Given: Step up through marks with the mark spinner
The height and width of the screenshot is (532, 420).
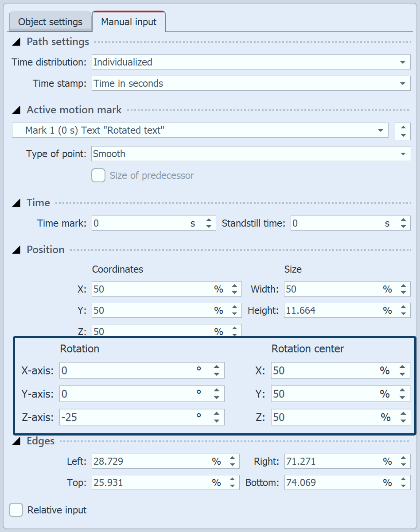Looking at the screenshot, I should click(402, 128).
